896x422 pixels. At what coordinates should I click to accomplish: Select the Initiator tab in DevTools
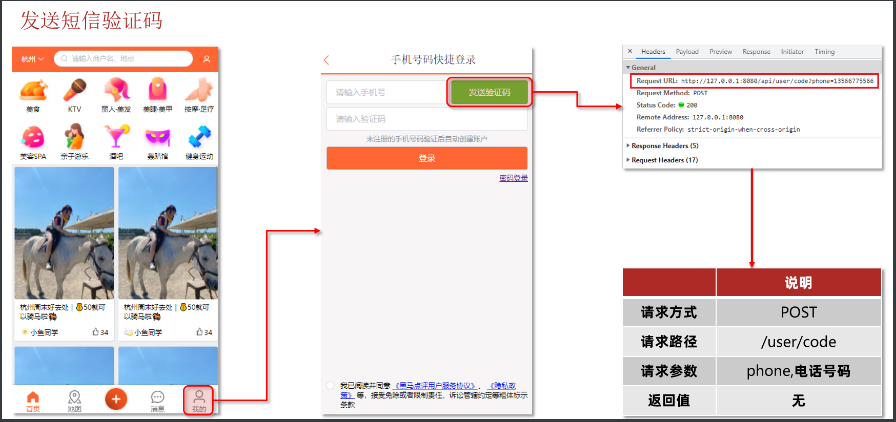click(x=792, y=51)
